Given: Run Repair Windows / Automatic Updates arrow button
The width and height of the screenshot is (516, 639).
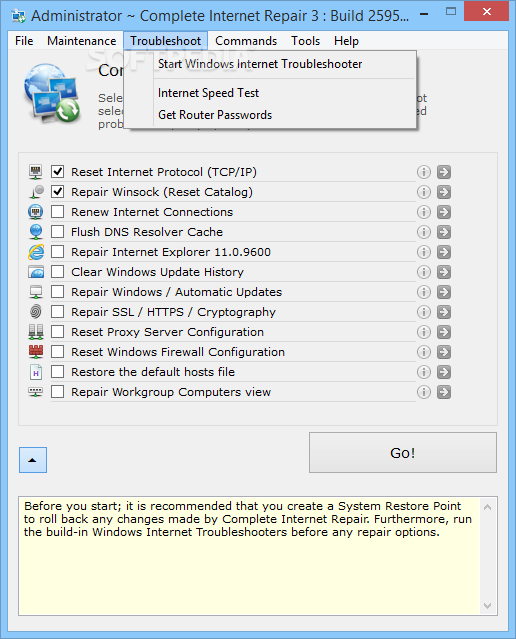Looking at the screenshot, I should [x=444, y=292].
